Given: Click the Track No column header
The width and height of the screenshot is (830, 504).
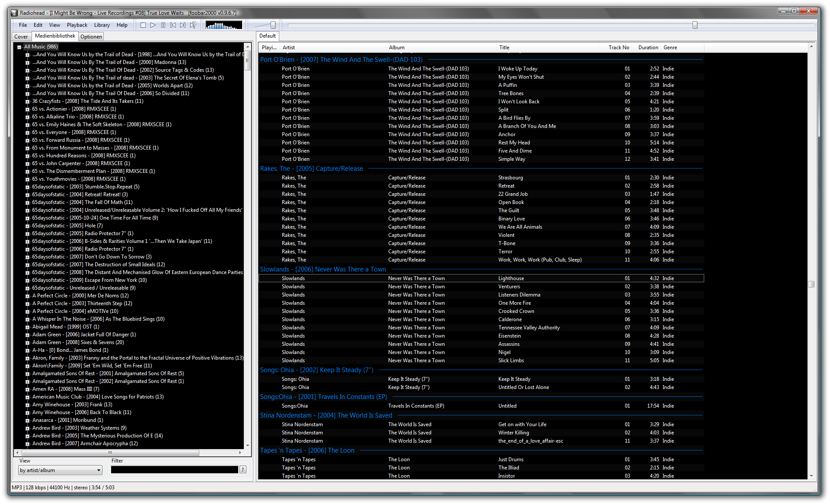Looking at the screenshot, I should [619, 48].
